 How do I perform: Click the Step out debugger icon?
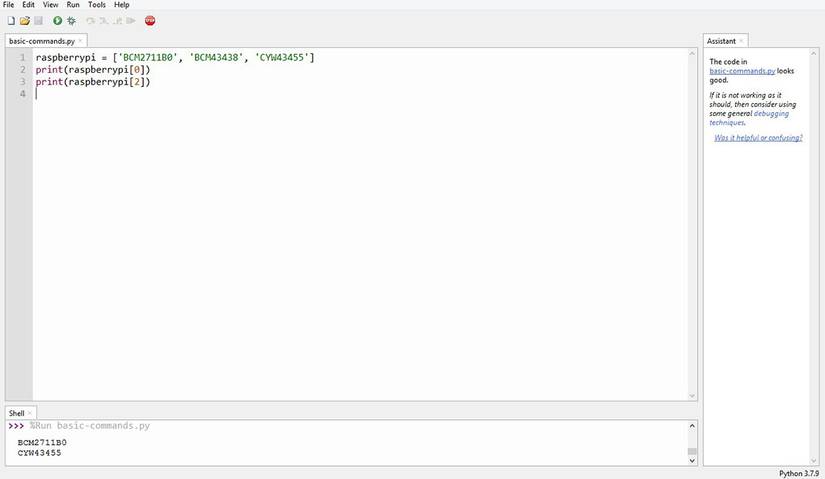point(117,21)
